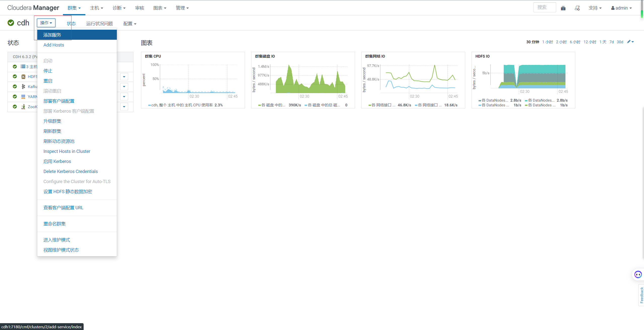The image size is (644, 330).
Task: Click the floating assistant chat icon
Action: pyautogui.click(x=638, y=274)
